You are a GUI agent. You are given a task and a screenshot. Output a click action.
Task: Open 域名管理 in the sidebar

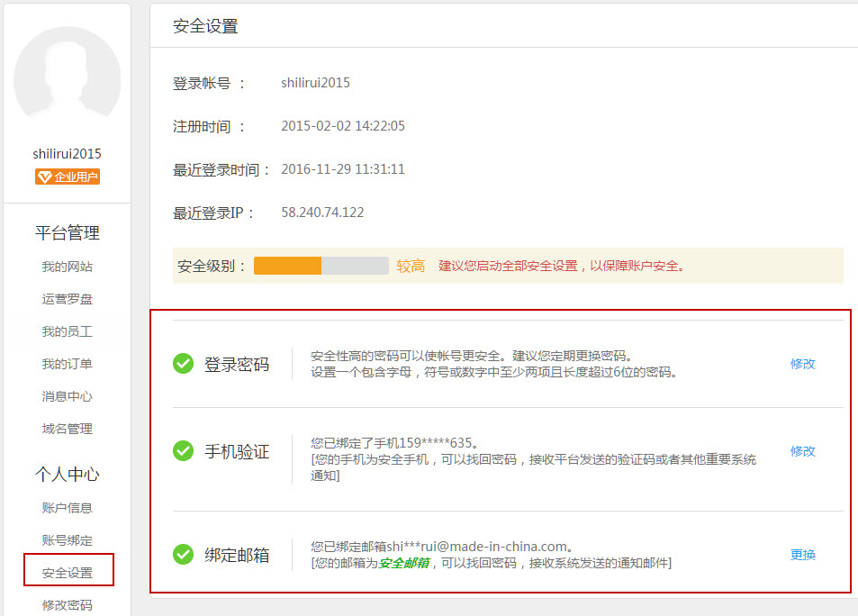(x=68, y=429)
